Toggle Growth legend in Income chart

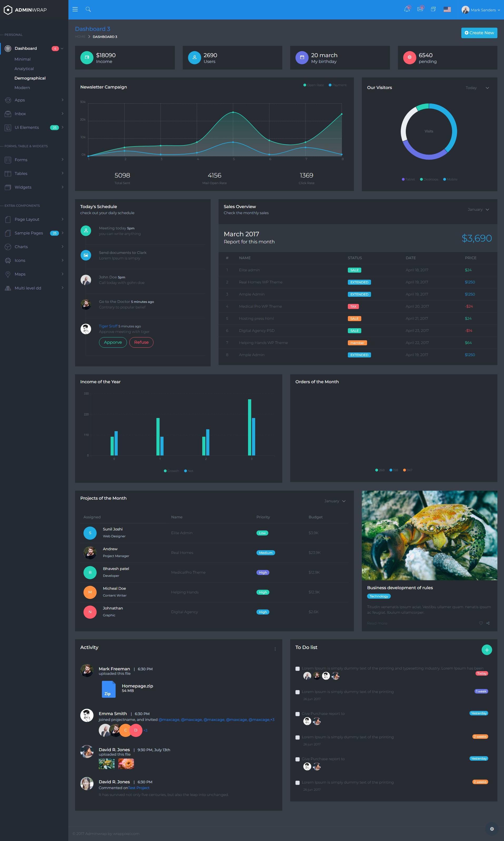pos(171,471)
